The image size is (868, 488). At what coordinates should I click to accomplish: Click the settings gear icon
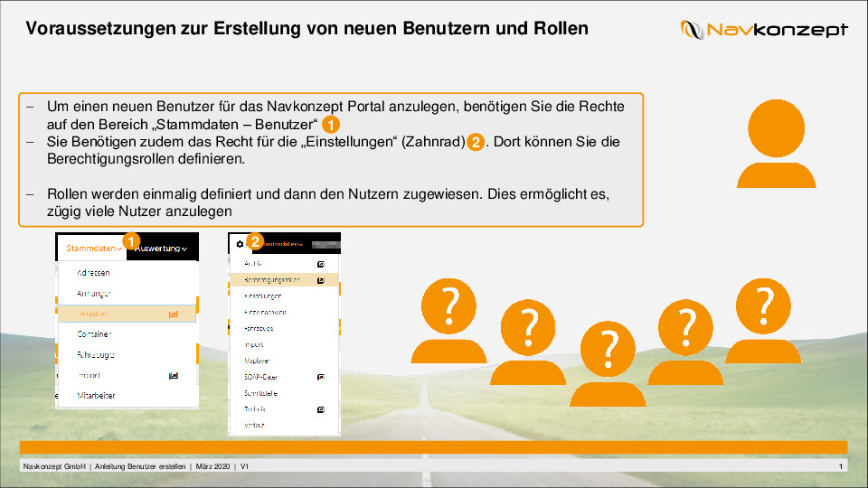[x=240, y=244]
